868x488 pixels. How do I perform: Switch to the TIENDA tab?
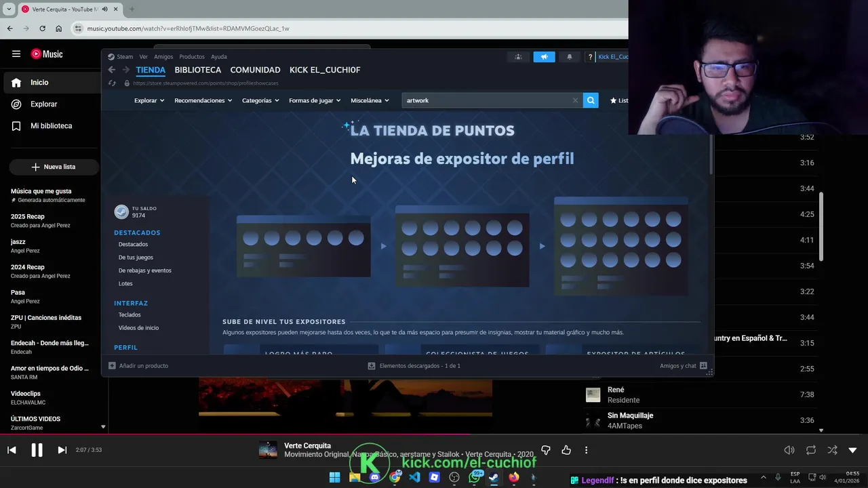coord(151,70)
